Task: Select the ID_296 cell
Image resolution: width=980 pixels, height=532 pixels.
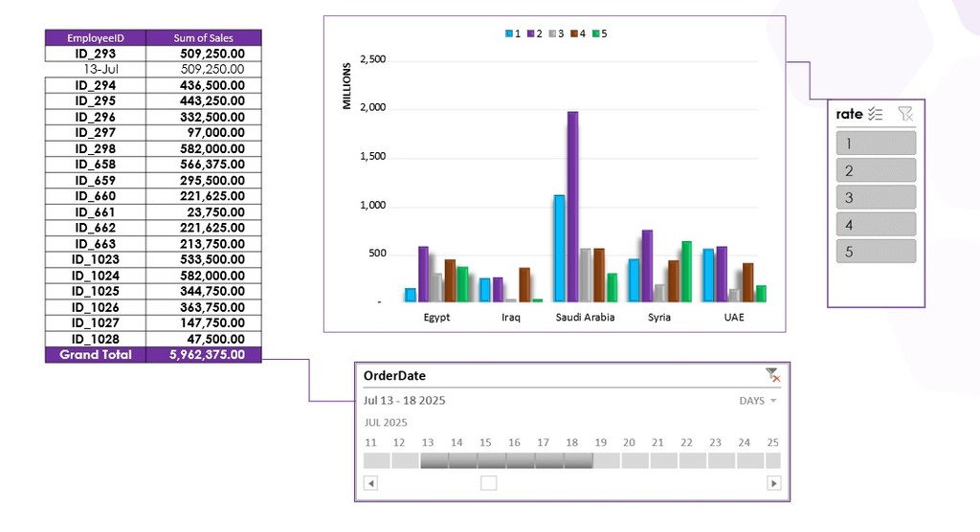Action: (96, 117)
